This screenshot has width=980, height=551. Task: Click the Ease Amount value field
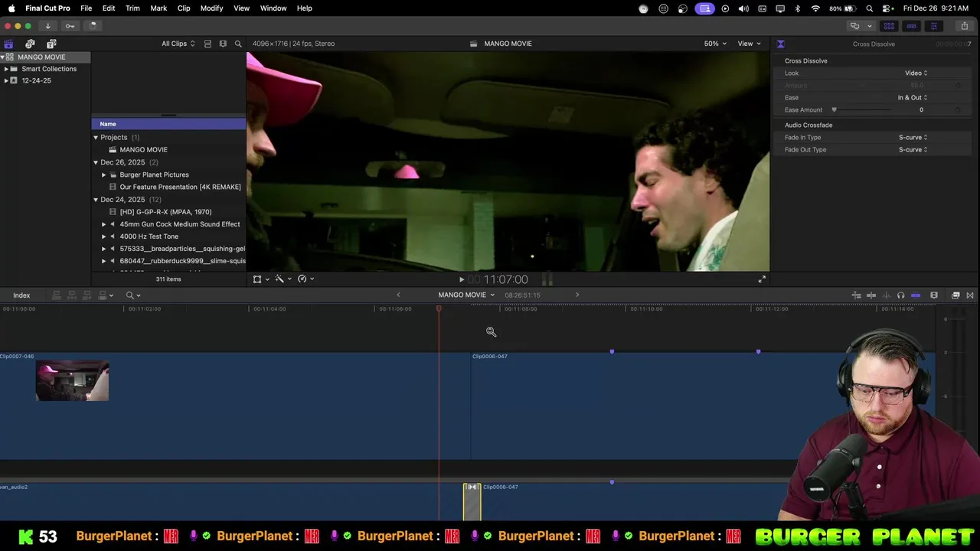[921, 109]
